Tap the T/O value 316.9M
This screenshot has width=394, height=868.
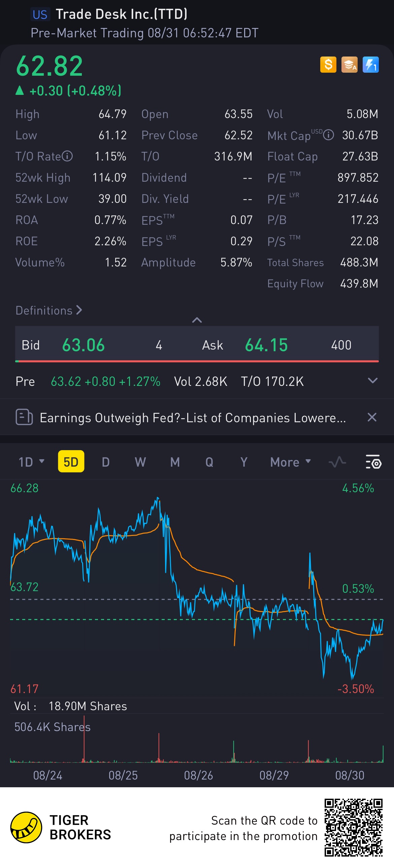point(233,156)
